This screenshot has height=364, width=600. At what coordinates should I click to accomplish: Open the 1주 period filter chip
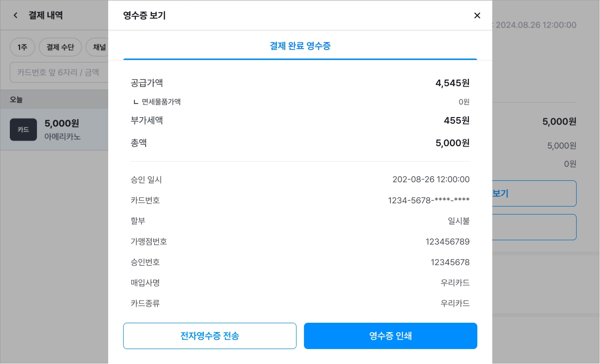[22, 47]
